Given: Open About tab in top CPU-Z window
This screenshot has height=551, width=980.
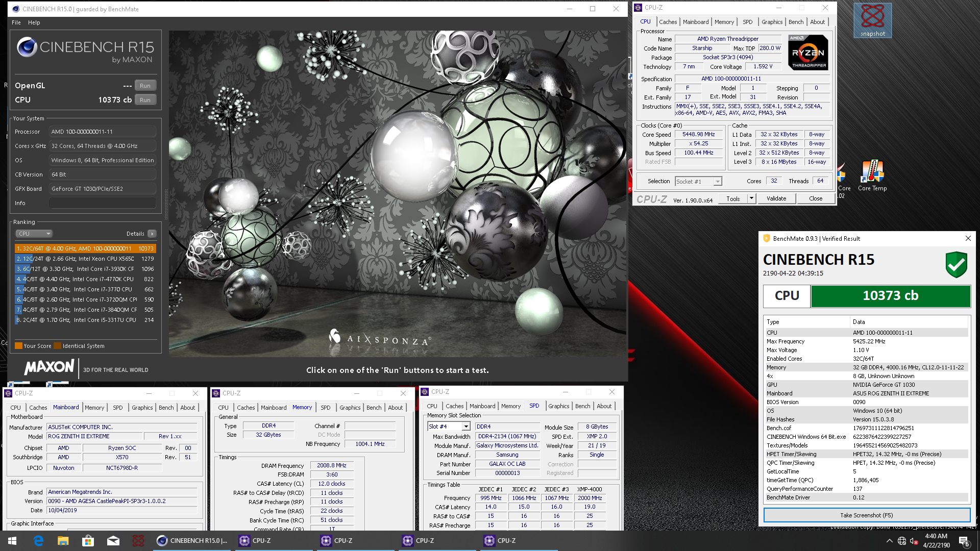Looking at the screenshot, I should pyautogui.click(x=817, y=22).
